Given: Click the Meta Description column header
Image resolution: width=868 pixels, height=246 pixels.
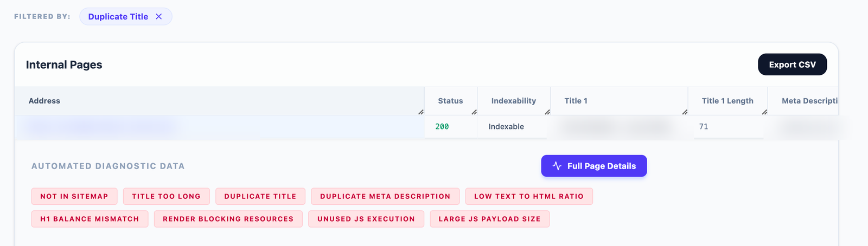Looking at the screenshot, I should click(803, 101).
